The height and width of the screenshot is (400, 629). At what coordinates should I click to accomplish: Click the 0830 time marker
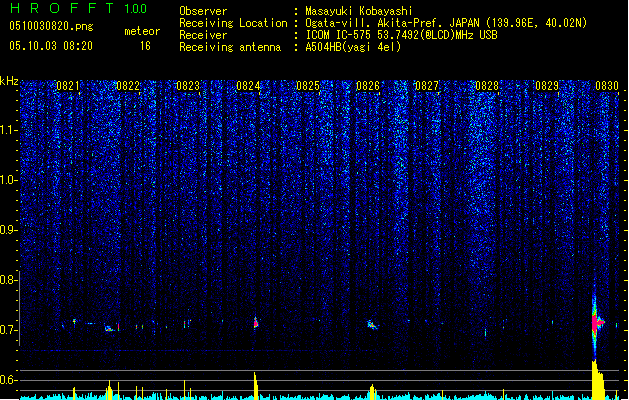(607, 86)
